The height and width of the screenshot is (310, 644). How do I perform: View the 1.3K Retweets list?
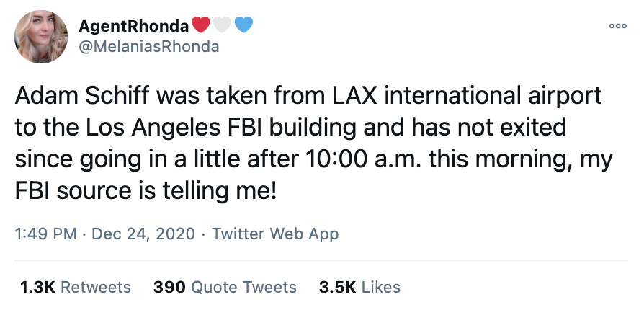point(76,287)
